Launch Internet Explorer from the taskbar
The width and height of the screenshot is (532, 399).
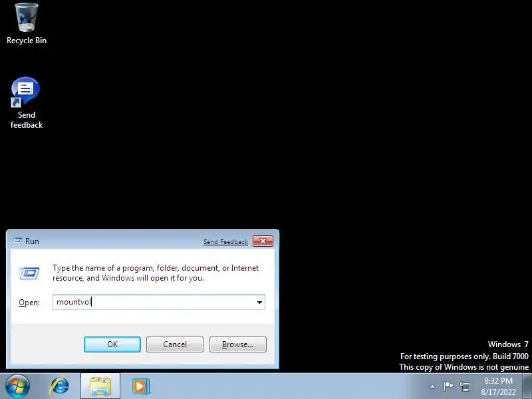tap(59, 386)
